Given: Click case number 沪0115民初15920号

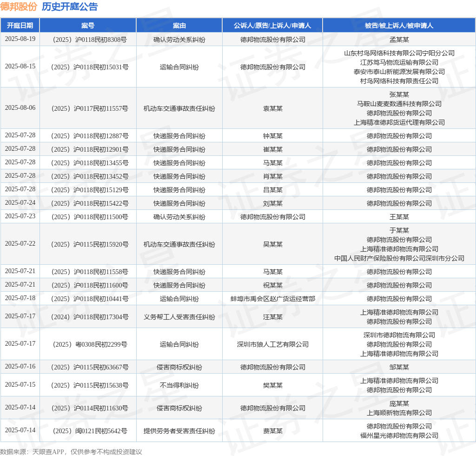Looking at the screenshot, I should click(90, 244).
